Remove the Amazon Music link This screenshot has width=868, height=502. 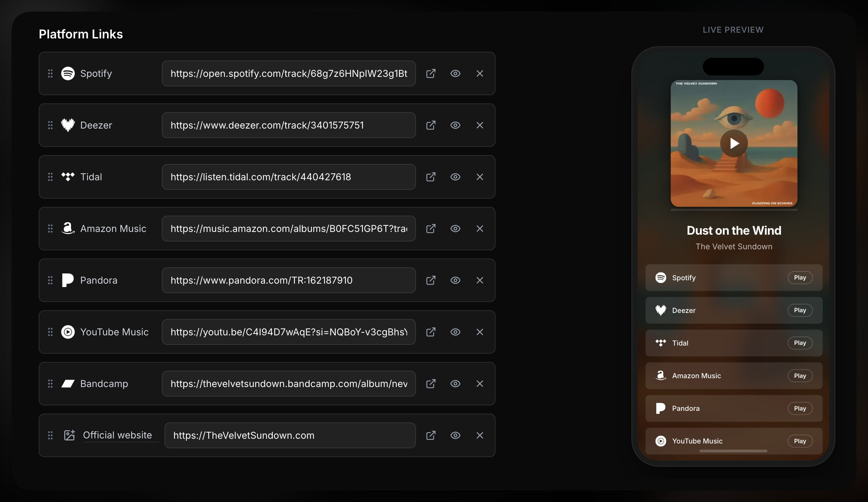pyautogui.click(x=480, y=229)
